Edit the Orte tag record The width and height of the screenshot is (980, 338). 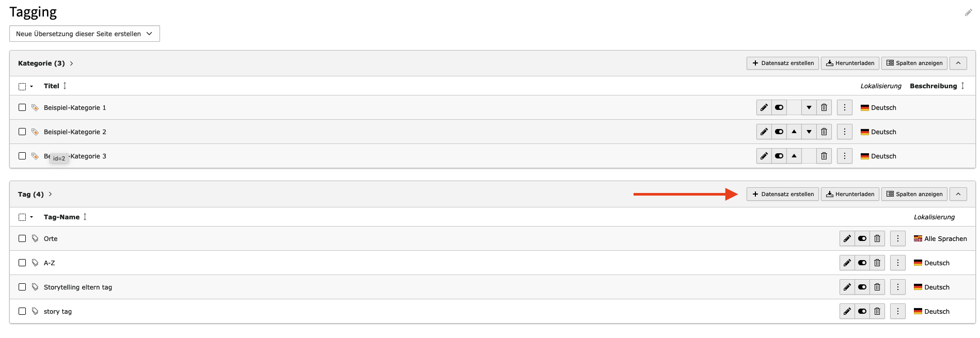(x=847, y=238)
